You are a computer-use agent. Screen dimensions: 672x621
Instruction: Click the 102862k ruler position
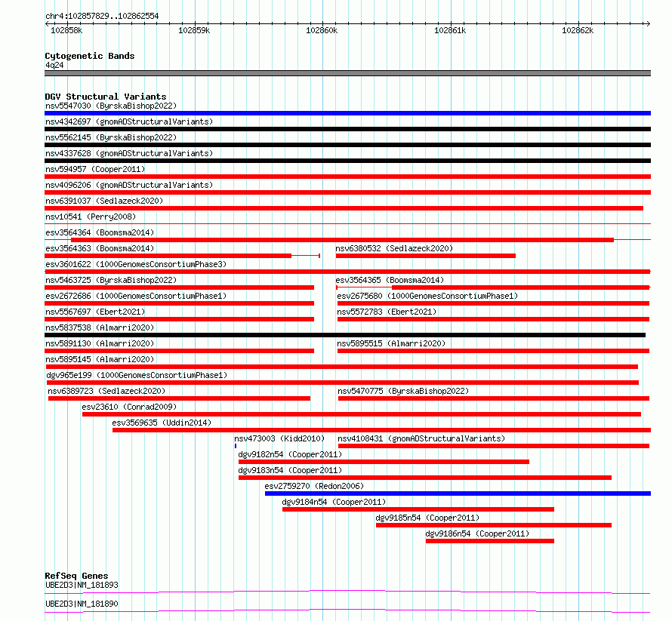pyautogui.click(x=578, y=30)
